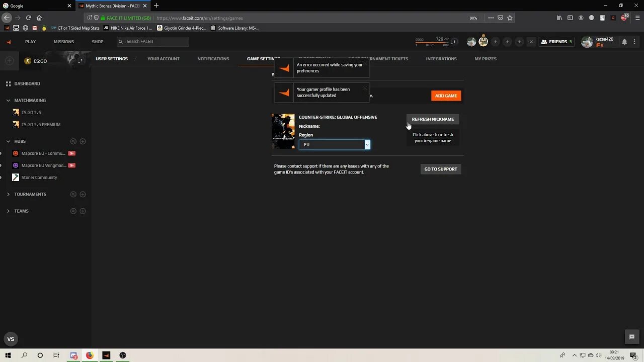
Task: Open the Mapcore EU Wingman hub
Action: (x=44, y=165)
